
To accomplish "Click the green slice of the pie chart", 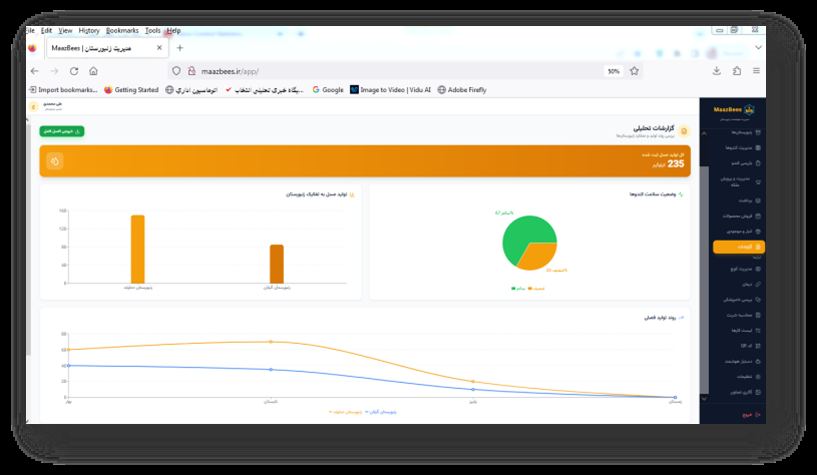I will point(521,234).
